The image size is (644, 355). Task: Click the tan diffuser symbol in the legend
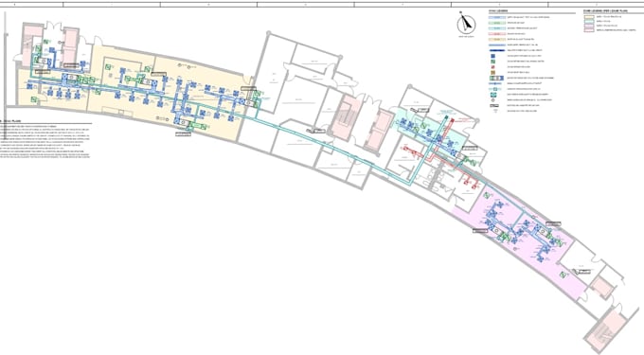[x=492, y=72]
